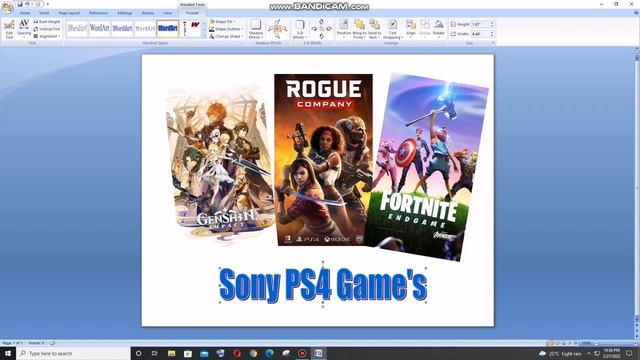Open the Size group dialog launcher
Viewport: 640px width, 360px height.
[493, 43]
